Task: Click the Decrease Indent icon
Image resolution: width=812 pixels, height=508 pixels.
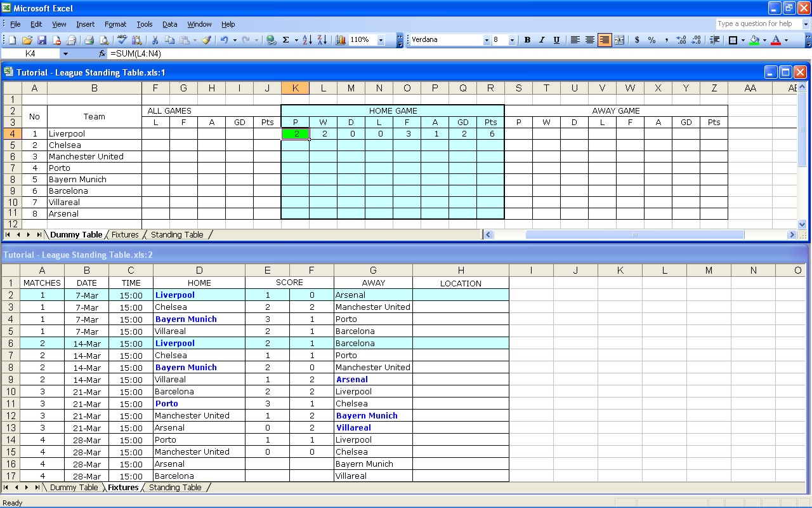Action: tap(714, 40)
